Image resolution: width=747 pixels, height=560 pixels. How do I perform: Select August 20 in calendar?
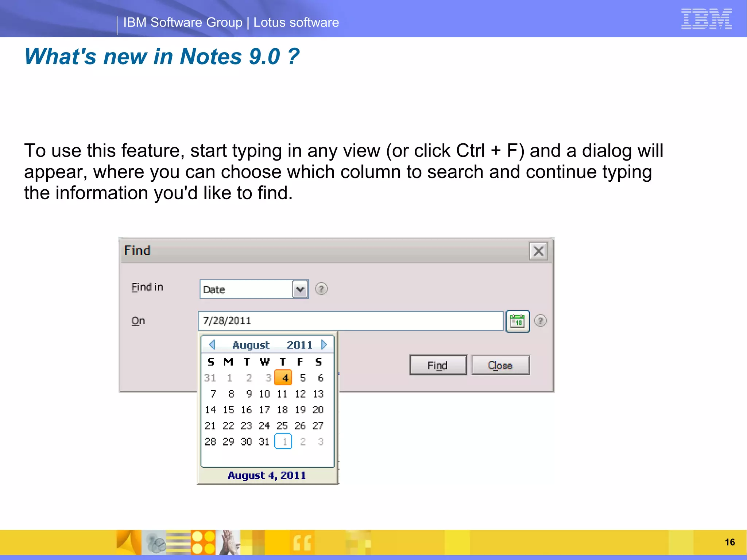(318, 410)
